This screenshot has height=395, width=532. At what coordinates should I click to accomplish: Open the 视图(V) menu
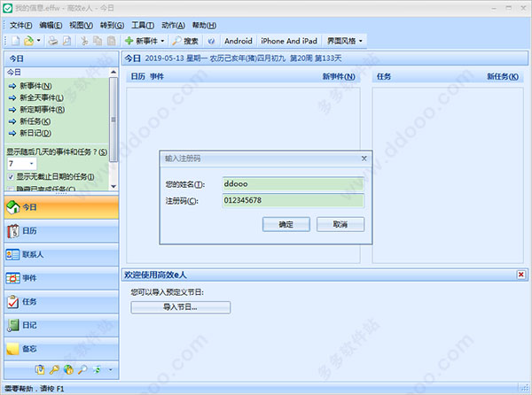(x=81, y=26)
